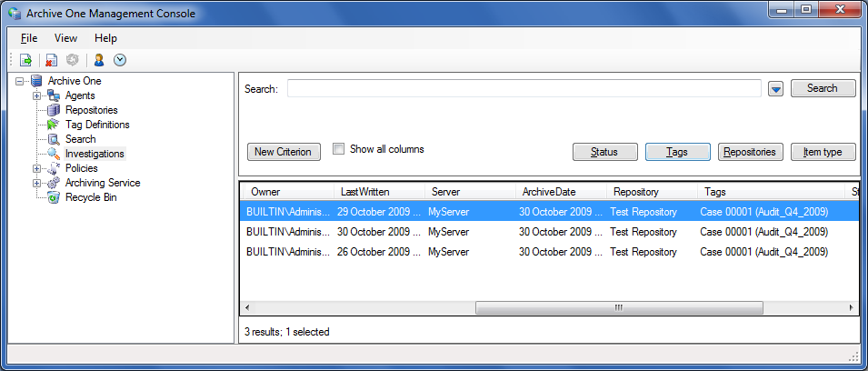868x371 pixels.
Task: Click the New Criterion button
Action: pos(284,152)
